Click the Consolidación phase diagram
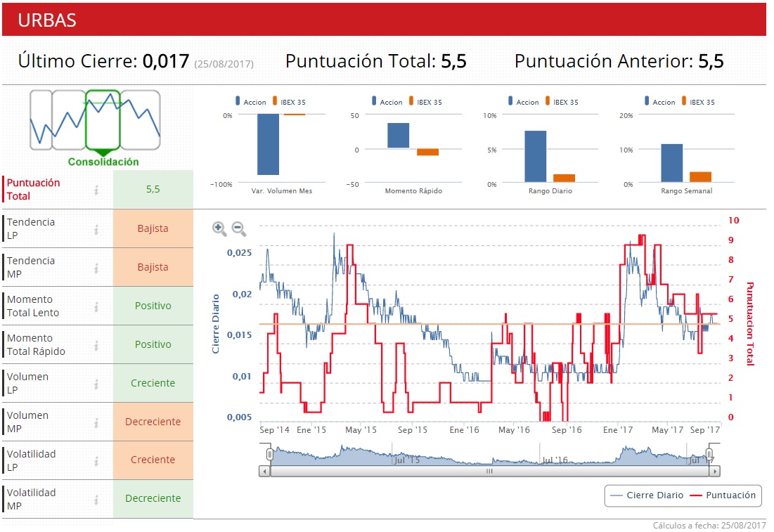Screen dimensions: 774x532 [96, 127]
